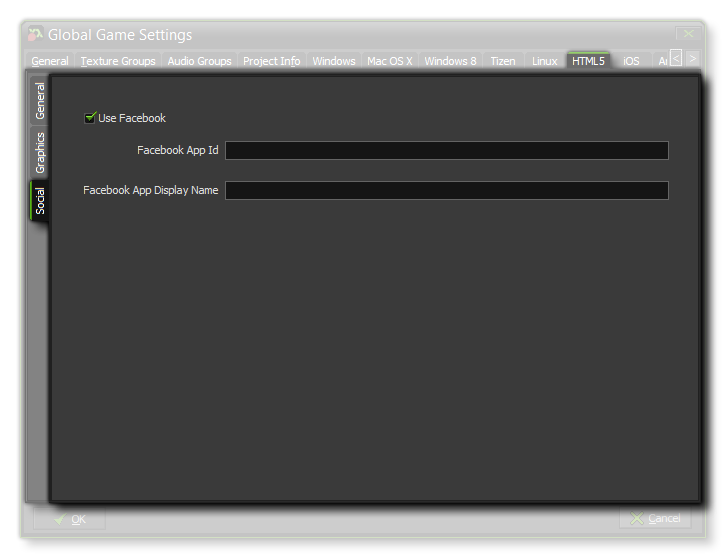Select the Project Info tab

point(271,61)
